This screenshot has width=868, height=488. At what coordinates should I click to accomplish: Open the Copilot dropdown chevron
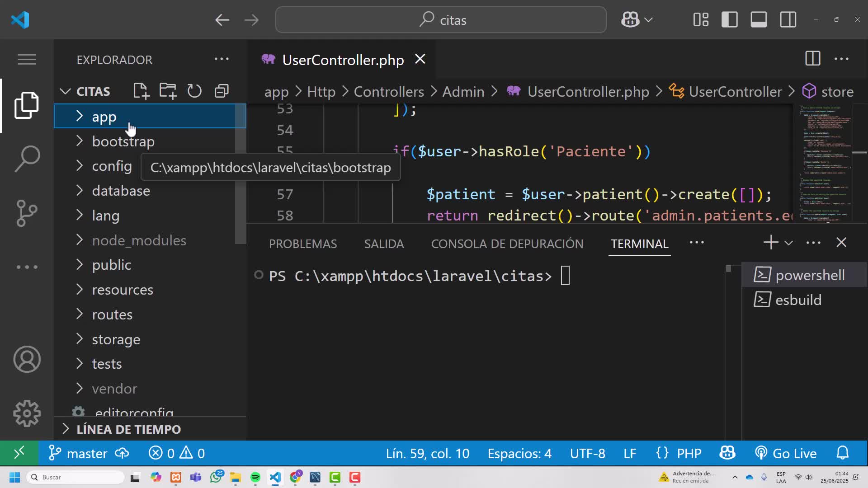pos(648,20)
